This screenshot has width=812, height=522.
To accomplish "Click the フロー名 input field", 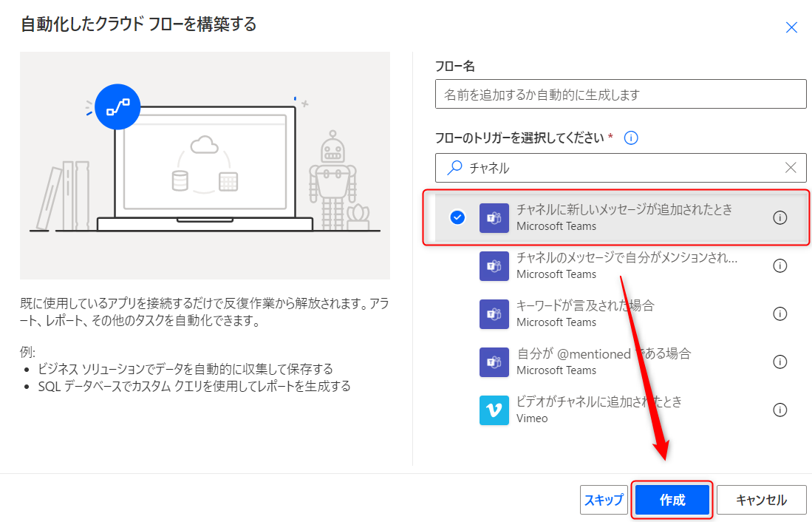I will 619,93.
